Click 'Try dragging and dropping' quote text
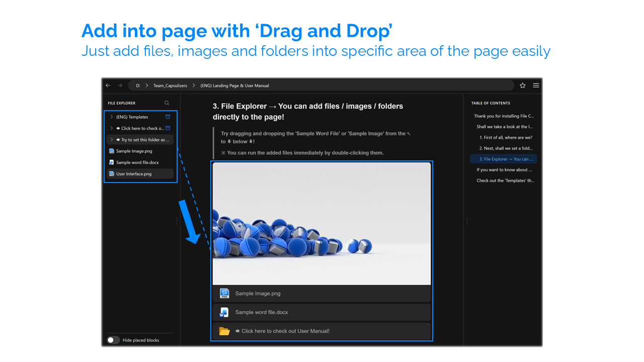This screenshot has height=362, width=644. (x=315, y=137)
